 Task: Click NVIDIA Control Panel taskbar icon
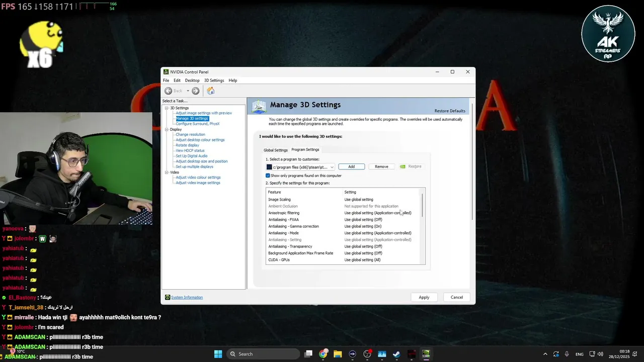(426, 354)
